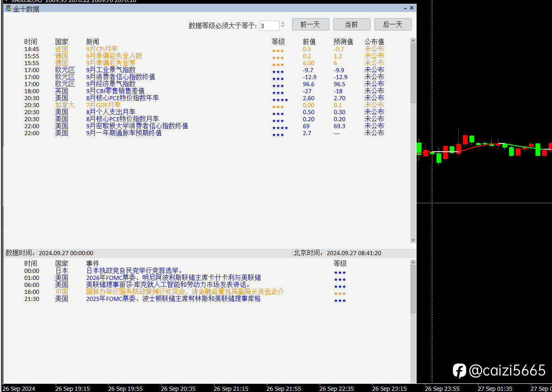Expand the dropdown arrow in the 金十数据 title bar
Screen dimensions: 552x392
pyautogui.click(x=405, y=8)
